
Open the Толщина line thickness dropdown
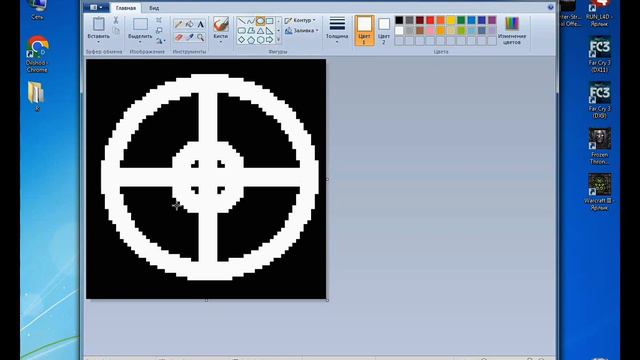(x=337, y=30)
